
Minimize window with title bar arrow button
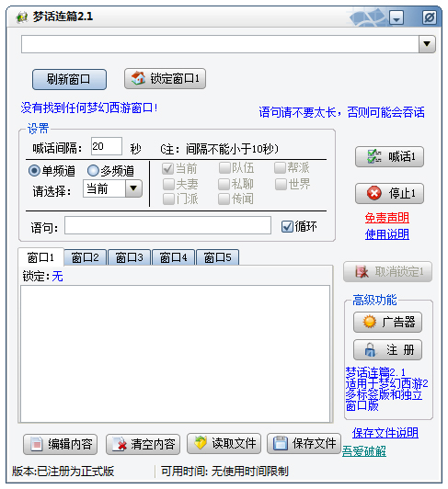click(x=396, y=17)
